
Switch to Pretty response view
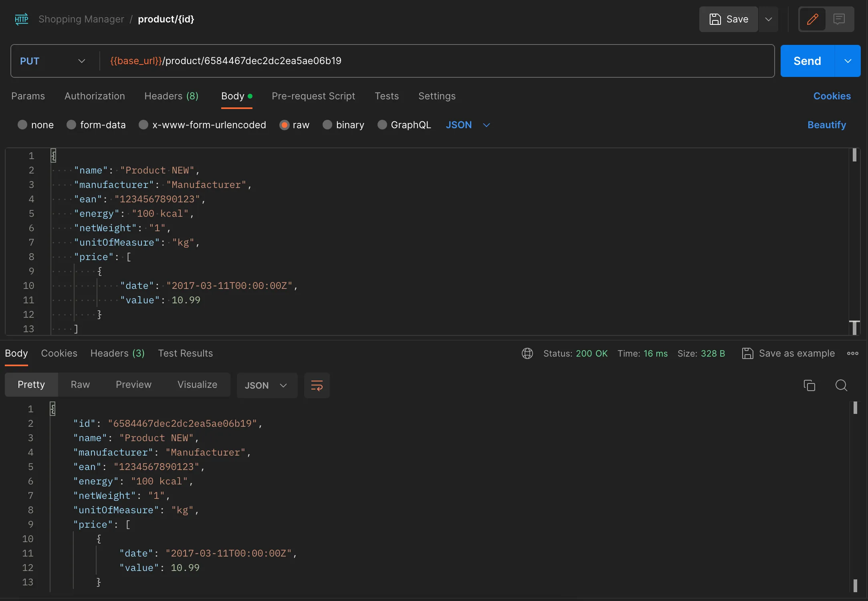pyautogui.click(x=31, y=385)
